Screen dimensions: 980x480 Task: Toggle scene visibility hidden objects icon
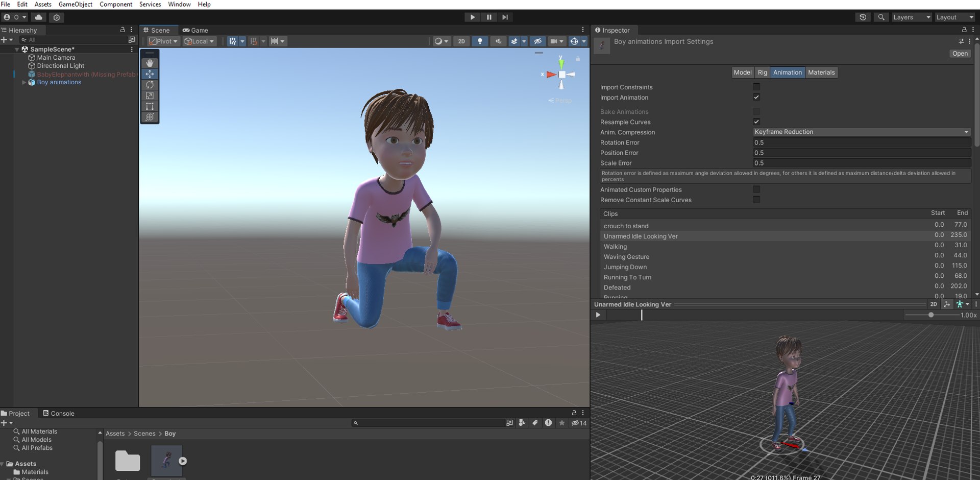(537, 41)
